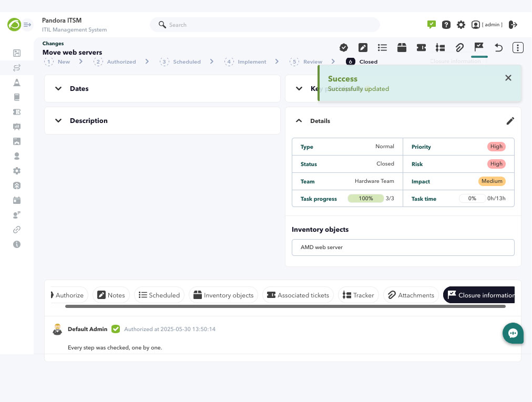The height and width of the screenshot is (402, 532).
Task: Select step 4 Implement in workflow
Action: coord(245,61)
